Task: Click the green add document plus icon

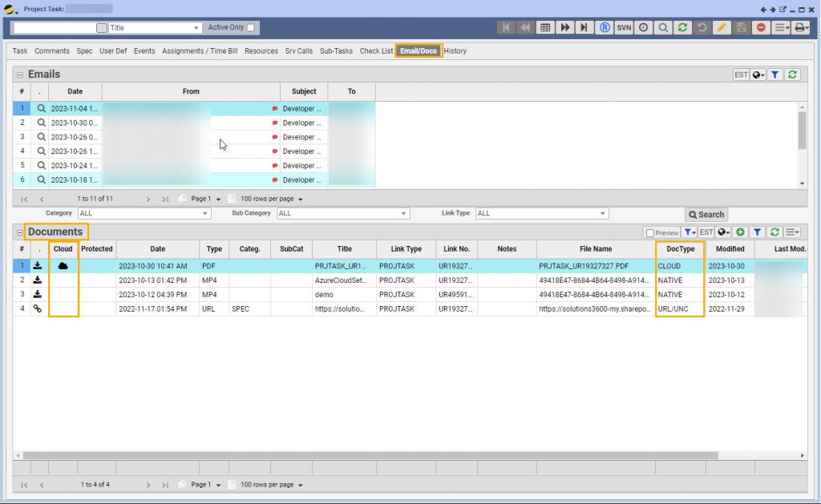Action: click(740, 232)
